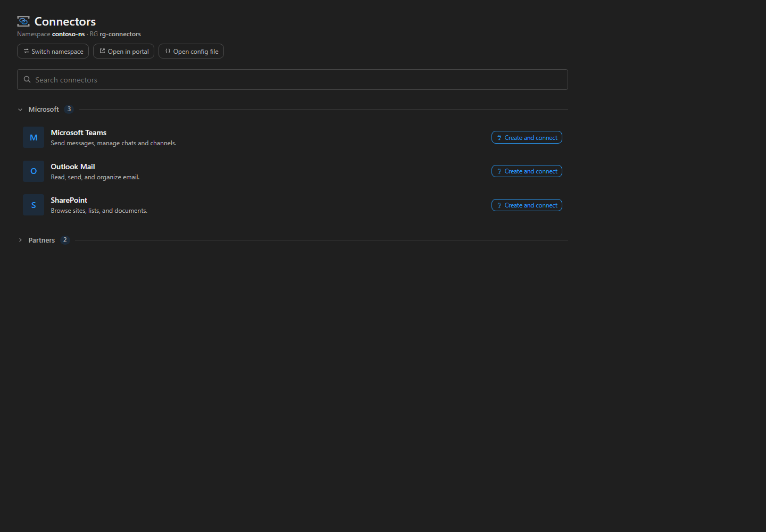Image resolution: width=766 pixels, height=532 pixels.
Task: Click 'Browse sites, lists, and documents.' text
Action: click(x=99, y=211)
